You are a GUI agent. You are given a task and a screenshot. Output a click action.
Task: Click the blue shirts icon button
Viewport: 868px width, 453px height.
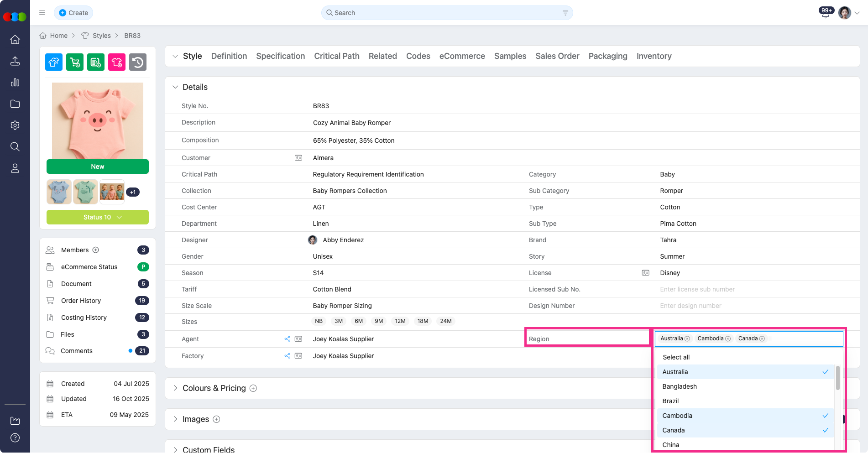point(54,62)
